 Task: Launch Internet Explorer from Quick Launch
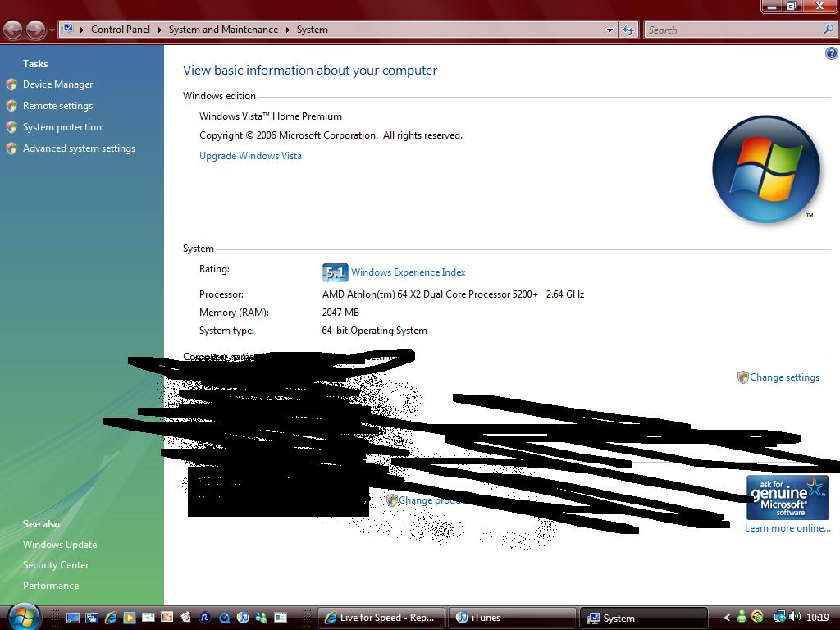click(x=111, y=618)
